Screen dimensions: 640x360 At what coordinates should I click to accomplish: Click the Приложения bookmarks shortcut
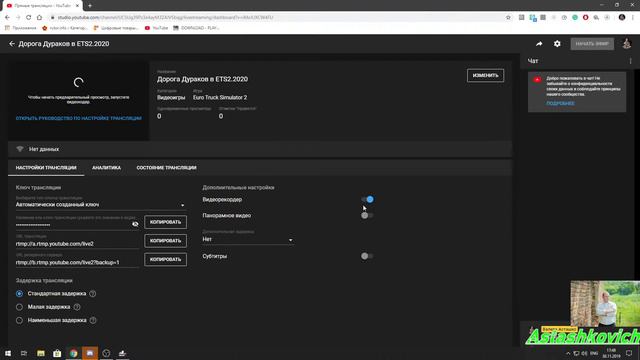tap(20, 28)
